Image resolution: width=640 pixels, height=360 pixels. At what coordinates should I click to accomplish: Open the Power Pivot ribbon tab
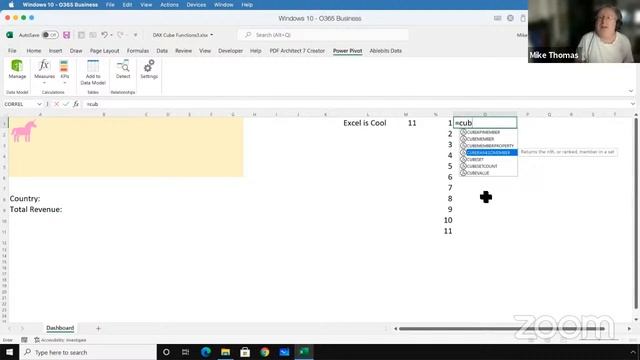347,51
